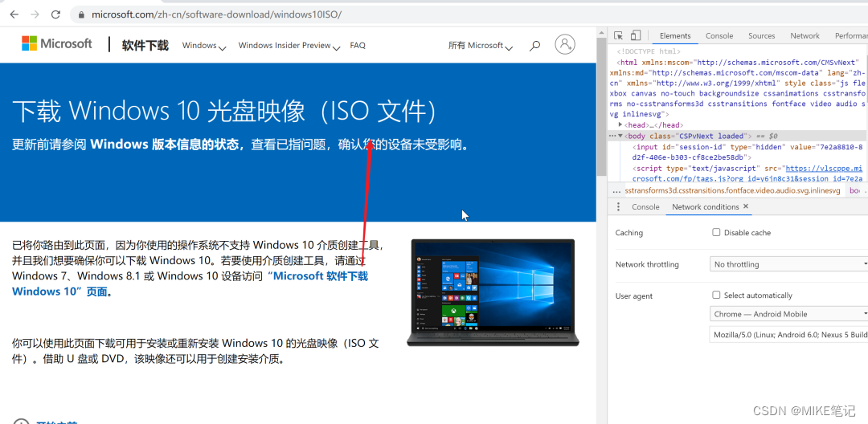Open the Network tab
Screen dimensions: 868x424
[805, 36]
